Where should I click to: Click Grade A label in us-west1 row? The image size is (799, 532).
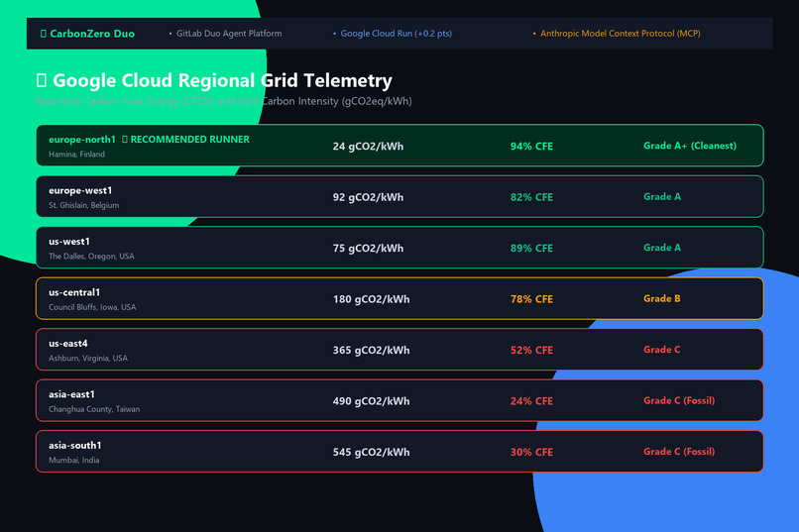(x=662, y=248)
